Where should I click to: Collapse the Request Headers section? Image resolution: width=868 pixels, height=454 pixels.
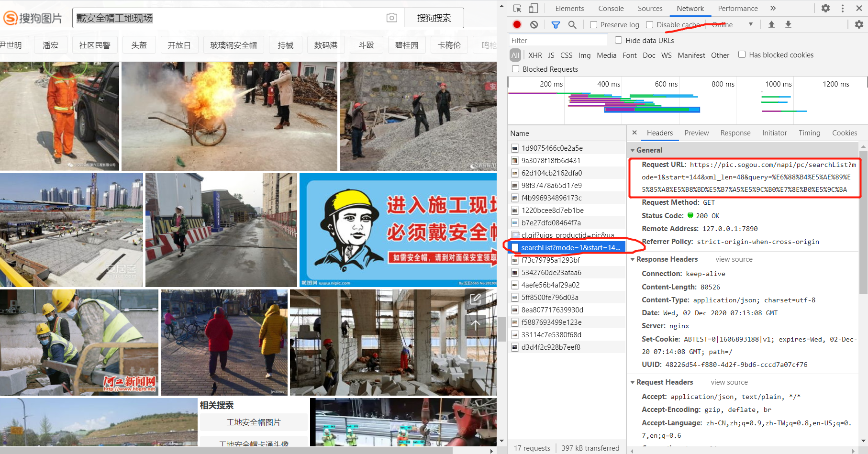[633, 382]
